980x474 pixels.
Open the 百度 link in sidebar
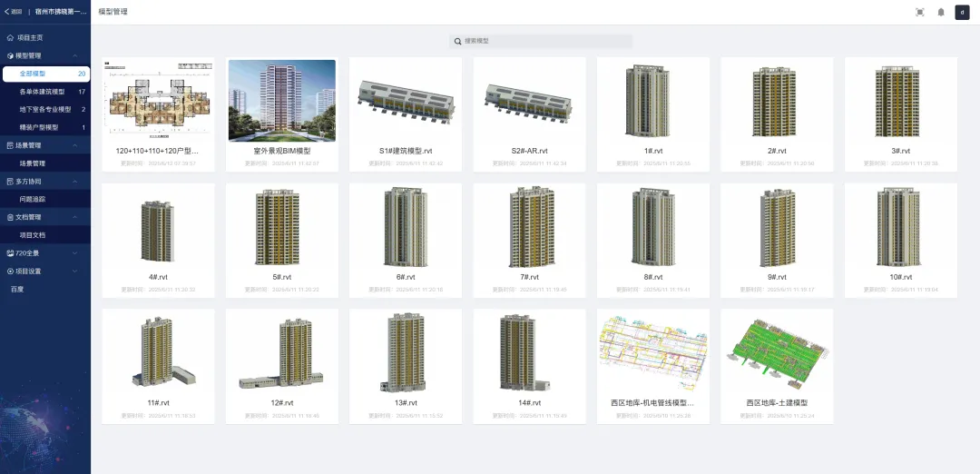click(17, 289)
